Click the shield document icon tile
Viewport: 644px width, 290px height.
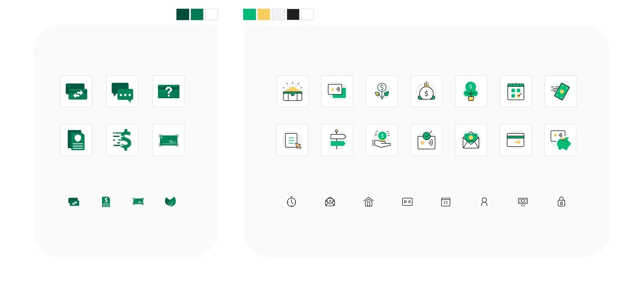76,140
